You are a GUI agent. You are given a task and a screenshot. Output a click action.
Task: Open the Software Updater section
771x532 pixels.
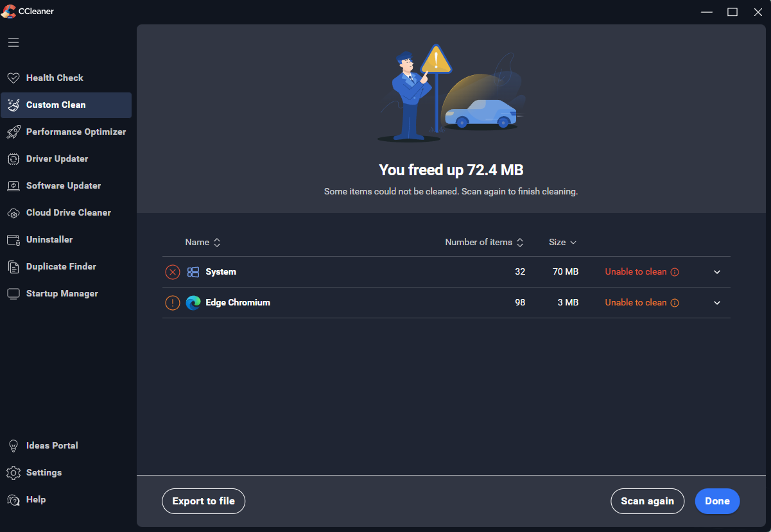tap(64, 185)
